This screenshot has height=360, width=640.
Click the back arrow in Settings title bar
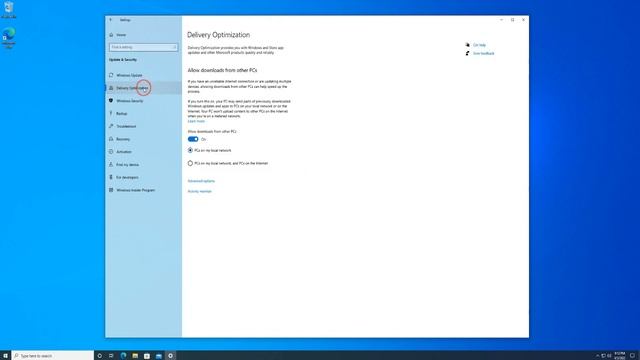111,20
